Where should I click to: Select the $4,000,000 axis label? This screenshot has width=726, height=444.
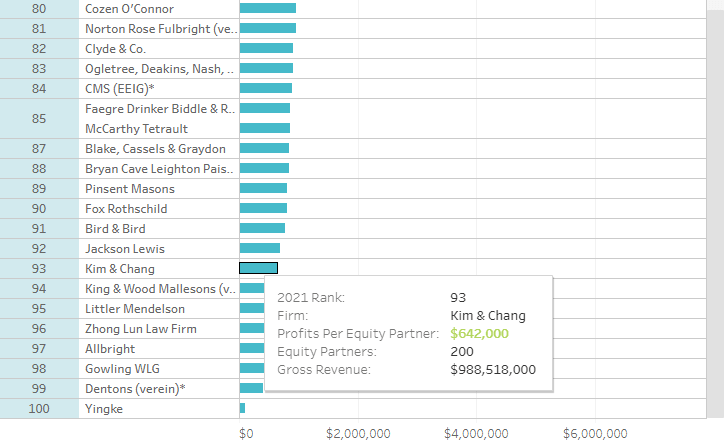pyautogui.click(x=476, y=433)
